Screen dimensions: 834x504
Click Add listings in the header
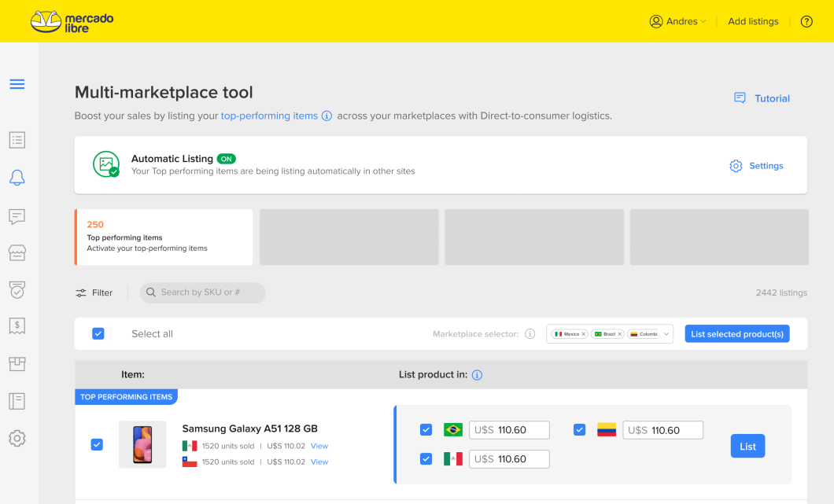pos(753,21)
